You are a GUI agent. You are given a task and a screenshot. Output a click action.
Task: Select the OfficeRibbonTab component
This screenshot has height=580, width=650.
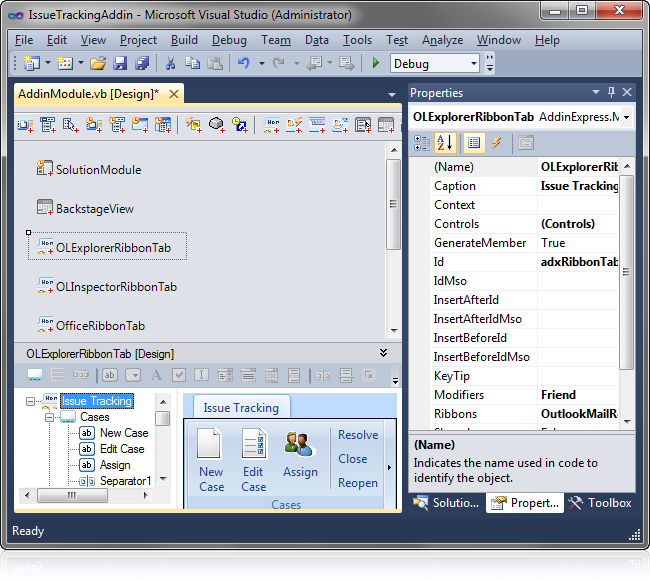click(x=91, y=325)
